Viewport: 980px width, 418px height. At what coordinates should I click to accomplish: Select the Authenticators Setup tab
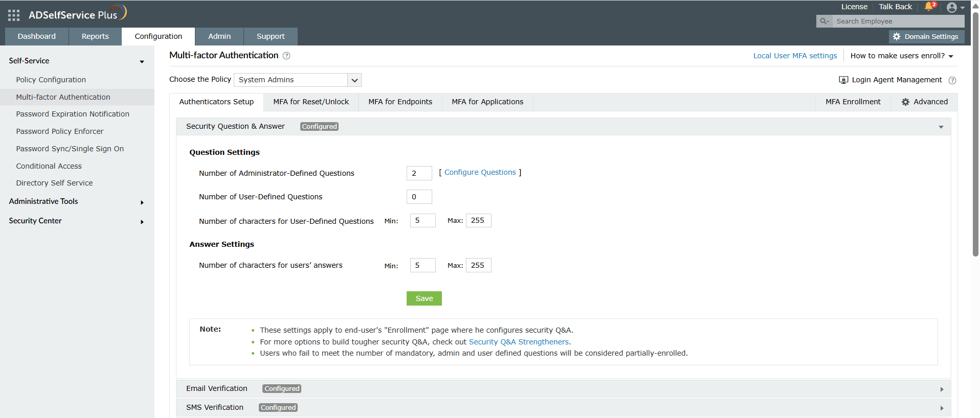point(216,102)
